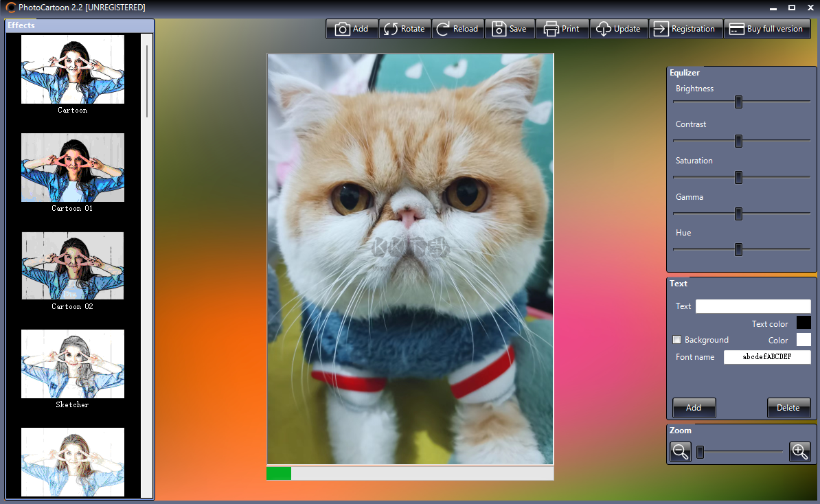Enable the Background option in the Text panel
820x504 pixels.
click(x=676, y=339)
